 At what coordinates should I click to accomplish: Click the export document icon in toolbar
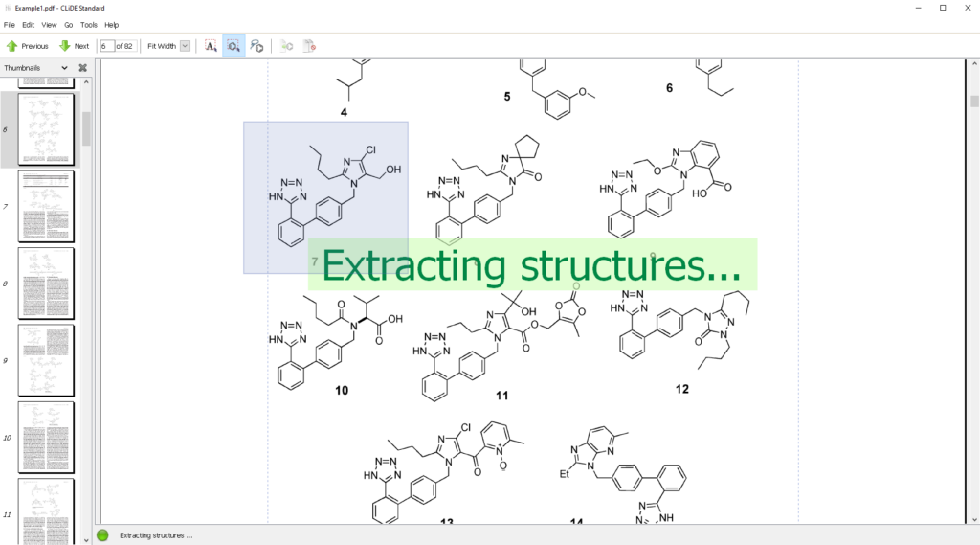[x=287, y=46]
